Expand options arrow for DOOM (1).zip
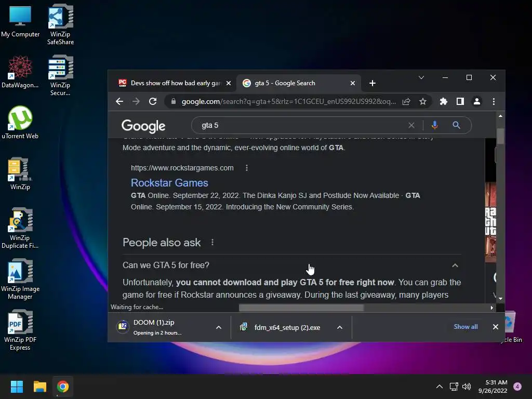This screenshot has width=532, height=399. pyautogui.click(x=219, y=327)
